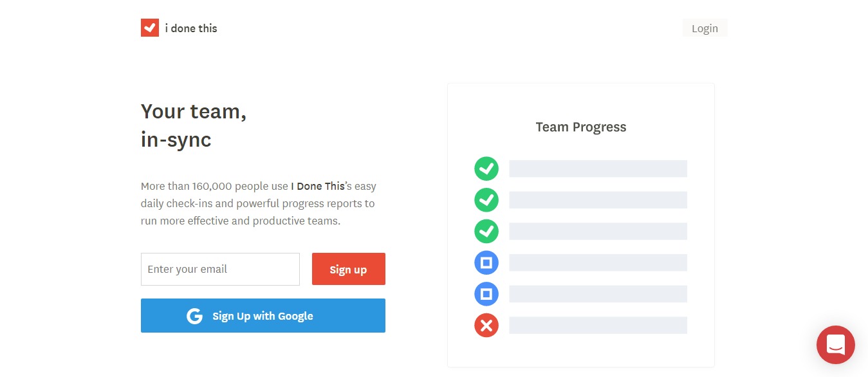Click the second green checkmark icon

pyautogui.click(x=486, y=199)
